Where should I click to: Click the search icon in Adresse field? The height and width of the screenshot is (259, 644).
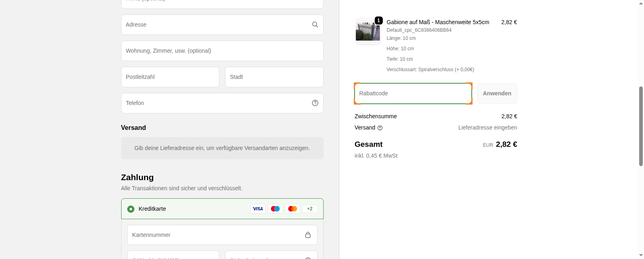pyautogui.click(x=315, y=25)
